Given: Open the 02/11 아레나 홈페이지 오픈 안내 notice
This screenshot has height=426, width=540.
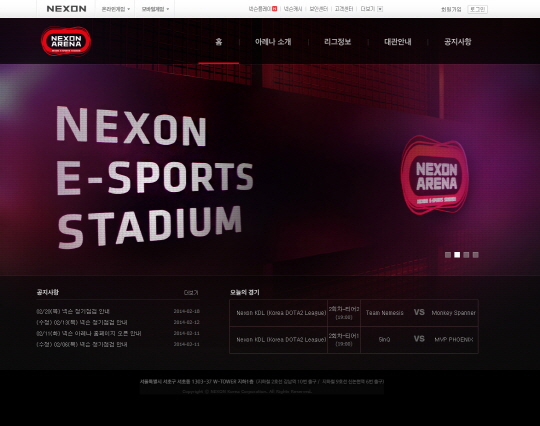Looking at the screenshot, I should (89, 333).
